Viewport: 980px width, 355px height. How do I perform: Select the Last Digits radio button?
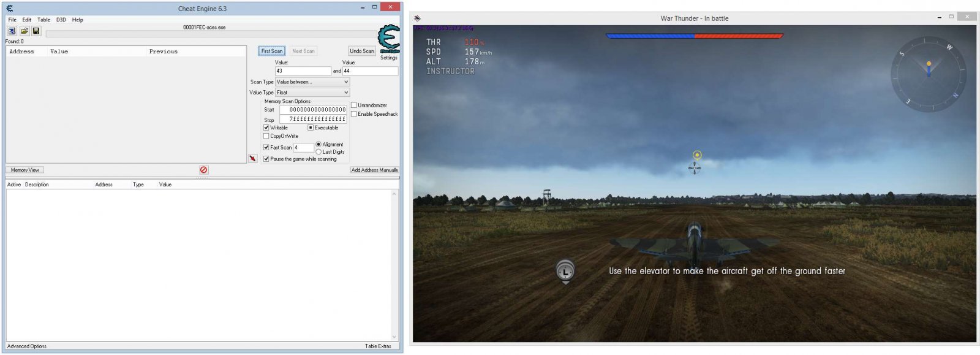(x=318, y=152)
